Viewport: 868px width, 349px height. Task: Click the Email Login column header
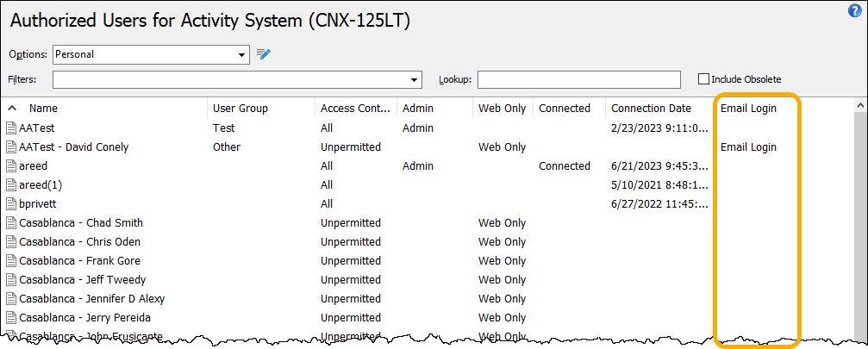pos(748,109)
